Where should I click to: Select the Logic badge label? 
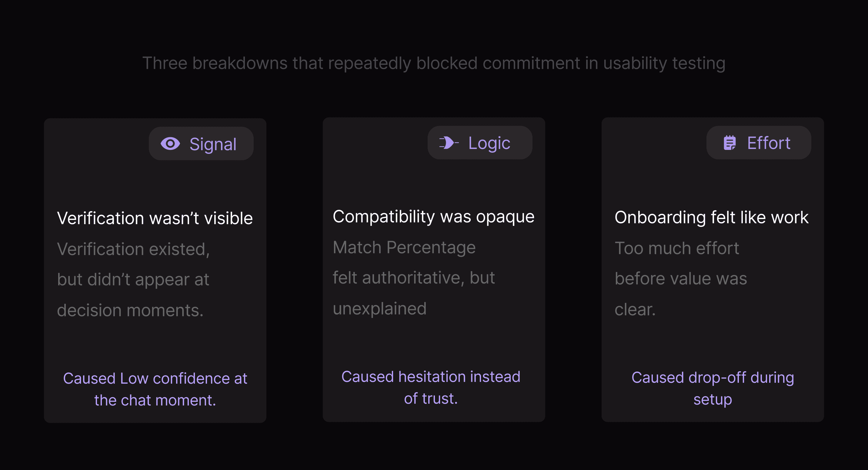489,143
